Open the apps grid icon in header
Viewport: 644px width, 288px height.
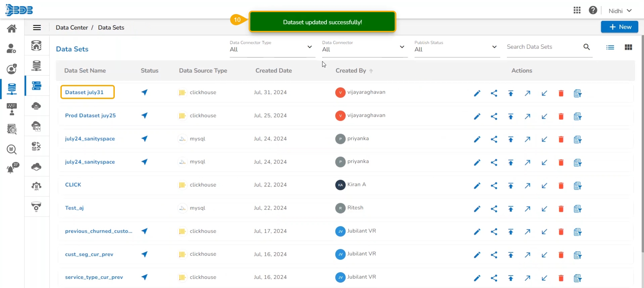click(x=577, y=10)
